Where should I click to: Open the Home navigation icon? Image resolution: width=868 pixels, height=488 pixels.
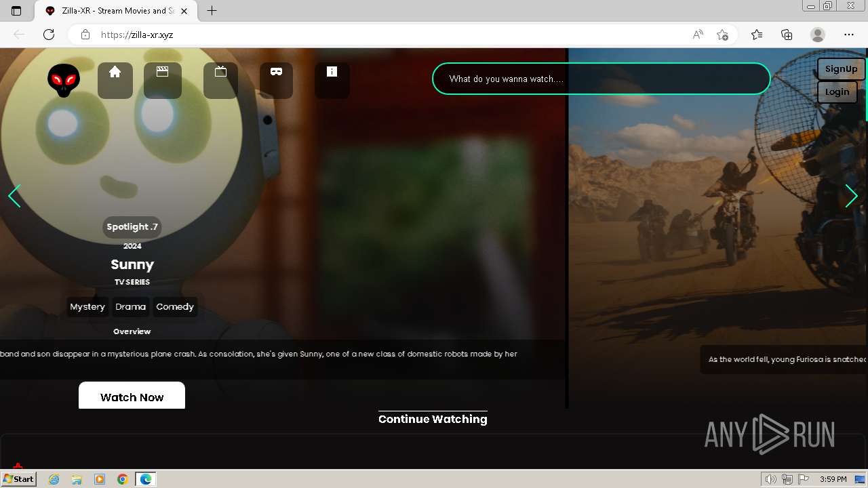click(x=115, y=81)
